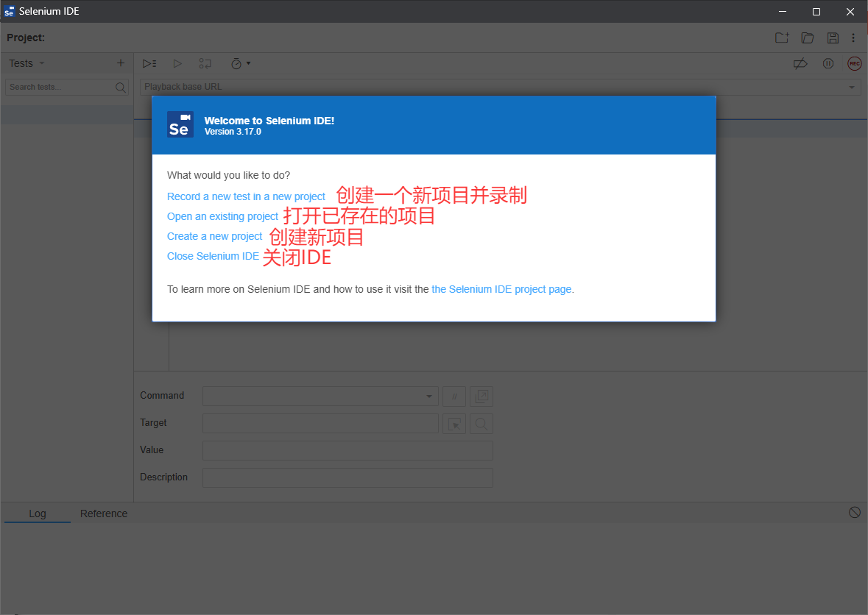Open project via the open folder icon

808,38
